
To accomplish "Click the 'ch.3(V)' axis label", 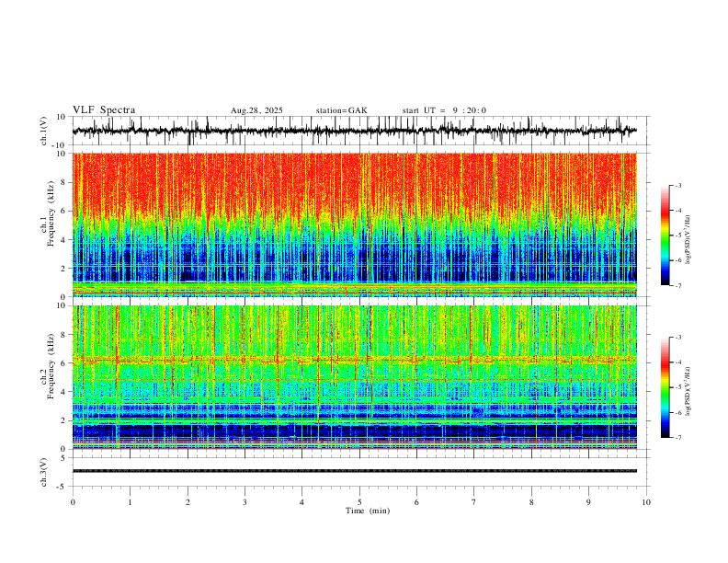I will click(x=44, y=472).
